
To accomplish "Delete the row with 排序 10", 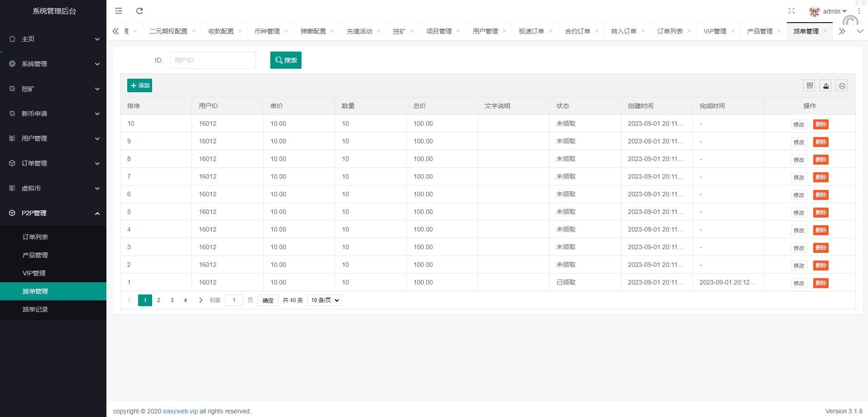I will click(x=820, y=124).
